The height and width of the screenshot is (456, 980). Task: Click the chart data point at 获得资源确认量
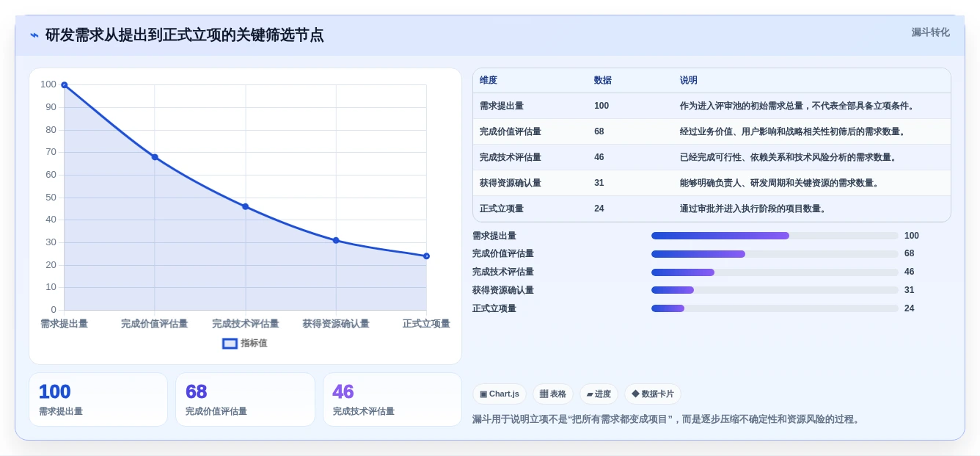click(x=336, y=240)
